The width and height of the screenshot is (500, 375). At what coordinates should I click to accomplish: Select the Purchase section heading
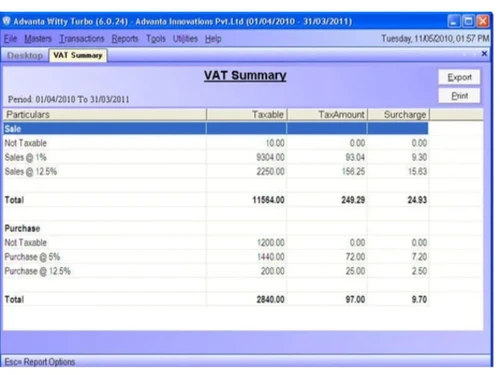(x=22, y=229)
